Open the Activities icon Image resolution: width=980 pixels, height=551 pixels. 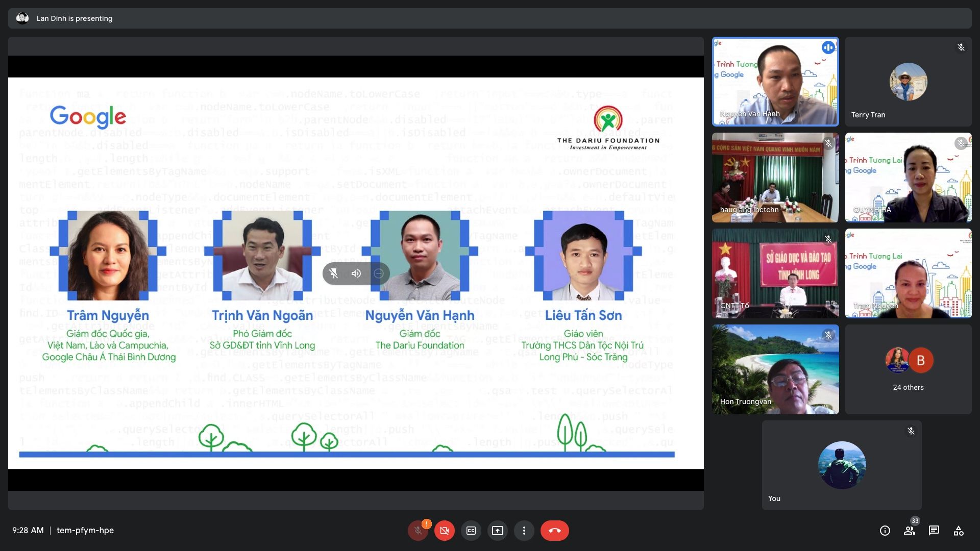click(959, 531)
